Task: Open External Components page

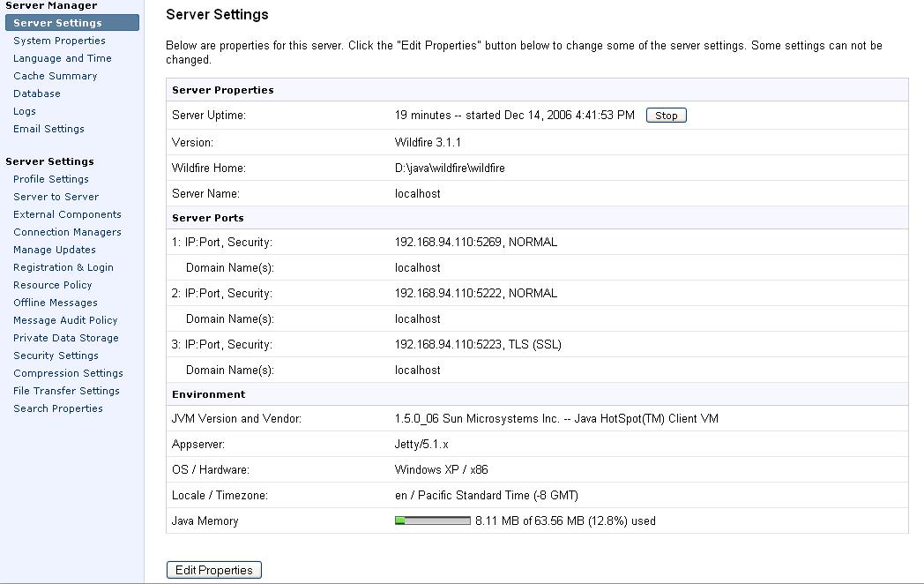Action: click(67, 214)
